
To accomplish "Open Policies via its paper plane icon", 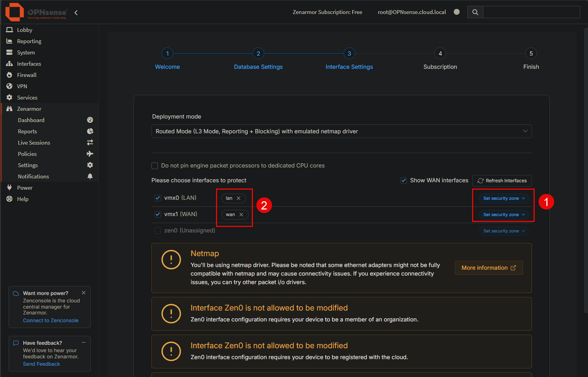I will tap(90, 154).
